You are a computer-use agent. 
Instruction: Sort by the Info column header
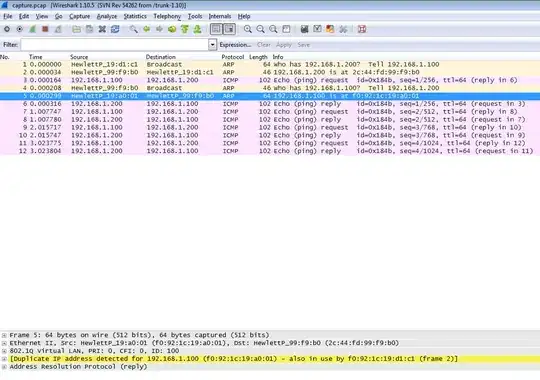278,57
